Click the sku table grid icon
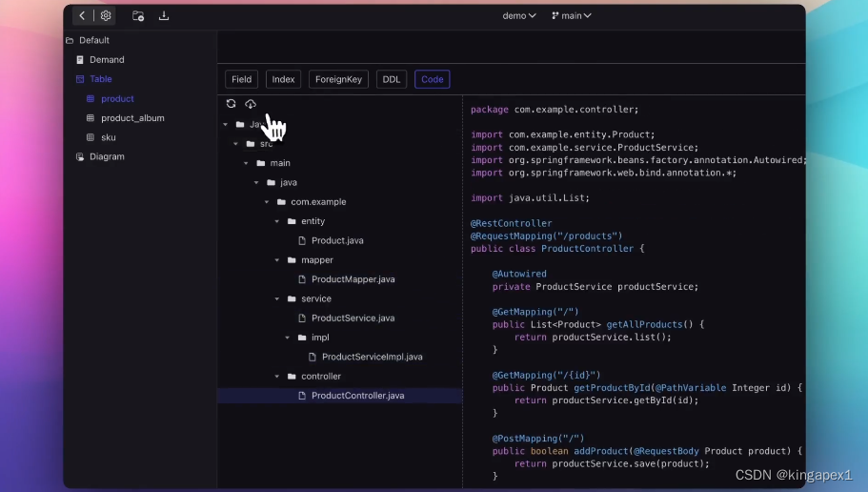Image resolution: width=868 pixels, height=492 pixels. (91, 137)
